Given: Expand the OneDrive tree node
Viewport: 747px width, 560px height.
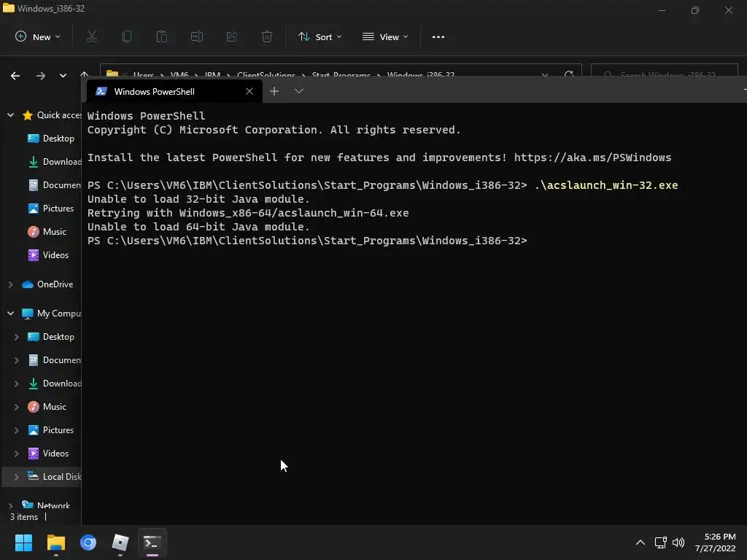Looking at the screenshot, I should click(x=10, y=284).
